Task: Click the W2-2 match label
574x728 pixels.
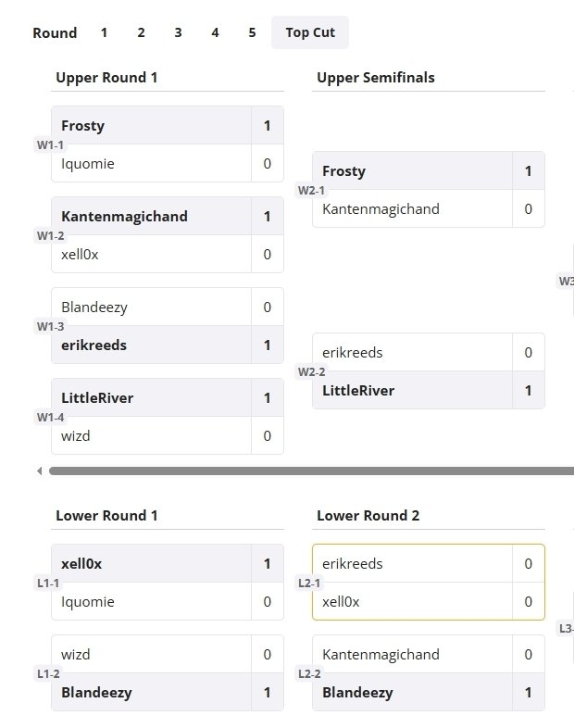Action: click(311, 371)
